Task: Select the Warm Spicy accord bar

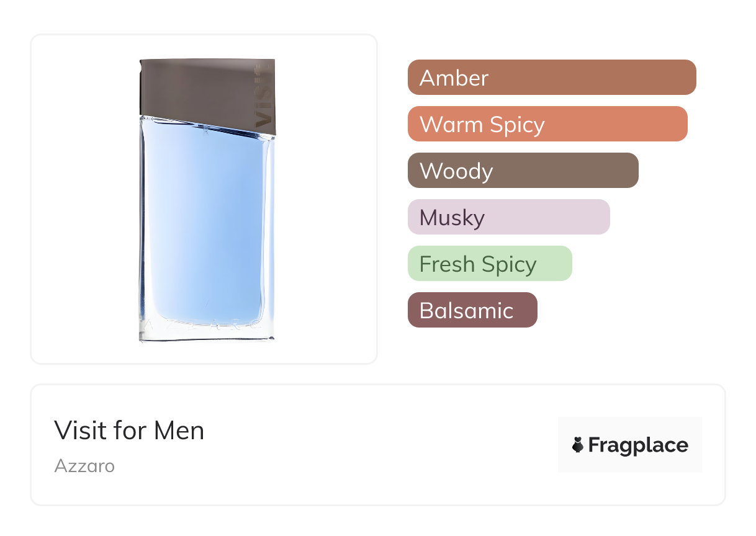Action: point(547,124)
